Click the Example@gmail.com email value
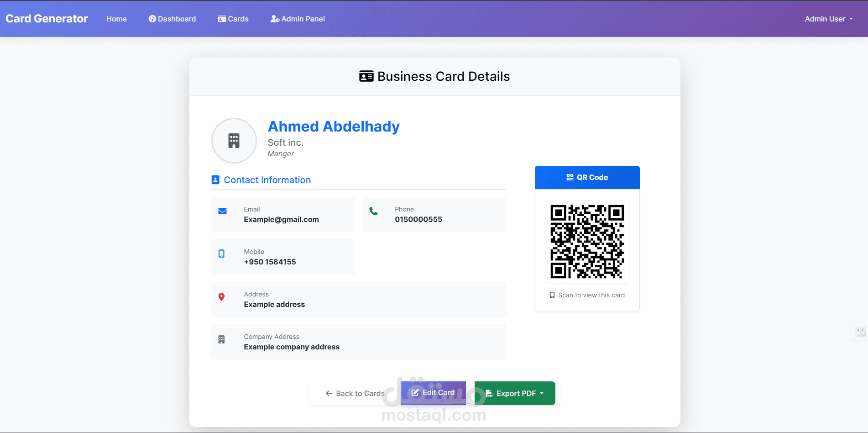The height and width of the screenshot is (433, 868). 281,219
